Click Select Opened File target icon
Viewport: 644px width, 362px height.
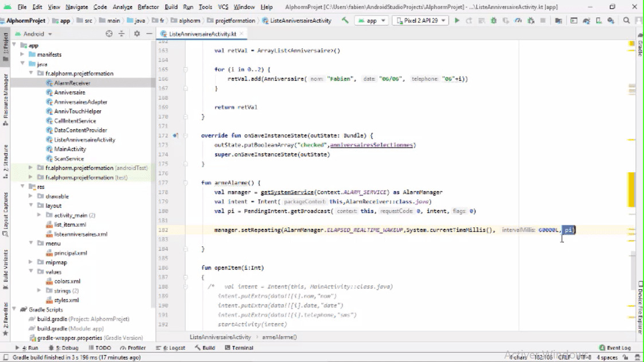coord(109,34)
